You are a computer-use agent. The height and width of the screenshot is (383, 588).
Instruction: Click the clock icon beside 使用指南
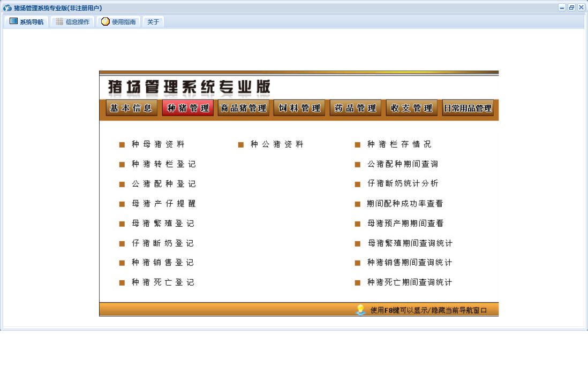click(x=105, y=21)
